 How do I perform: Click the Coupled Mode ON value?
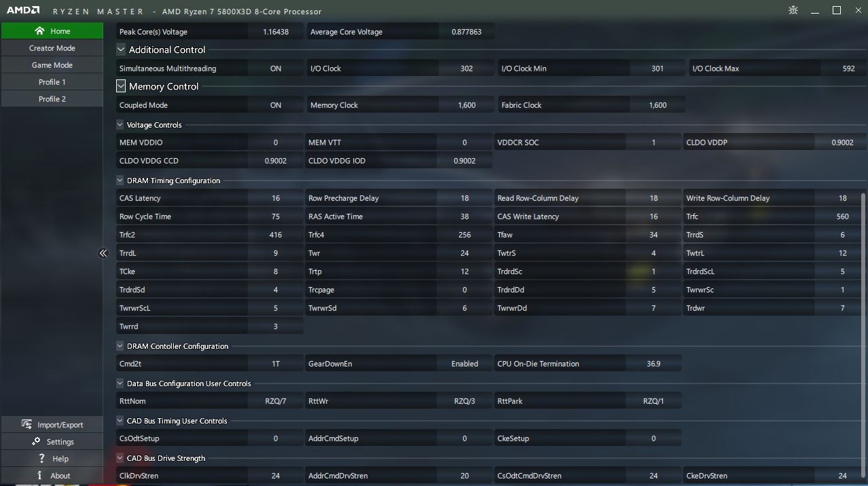pyautogui.click(x=276, y=105)
